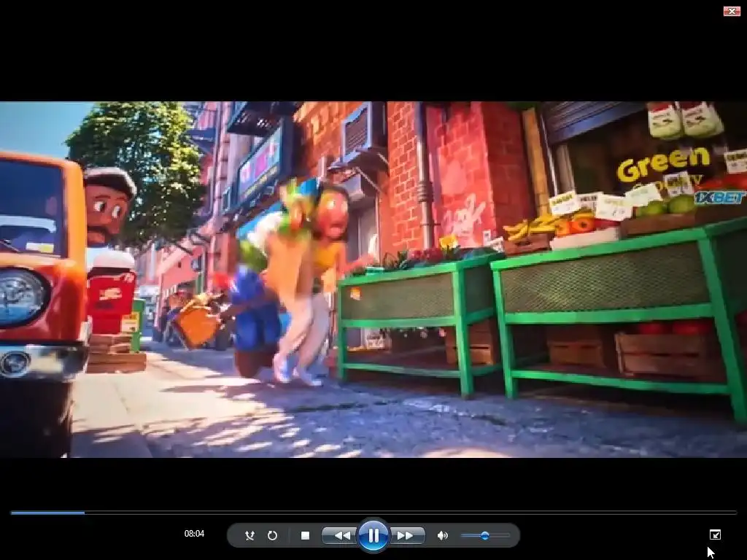
Task: Close the player with red X
Action: click(731, 11)
